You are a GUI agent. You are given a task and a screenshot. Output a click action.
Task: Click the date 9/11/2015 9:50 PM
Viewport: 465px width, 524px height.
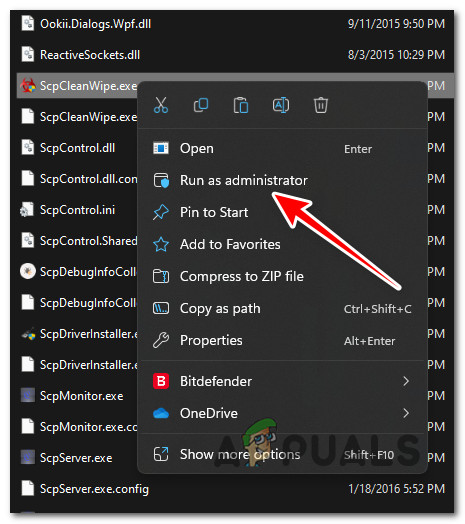coord(396,24)
